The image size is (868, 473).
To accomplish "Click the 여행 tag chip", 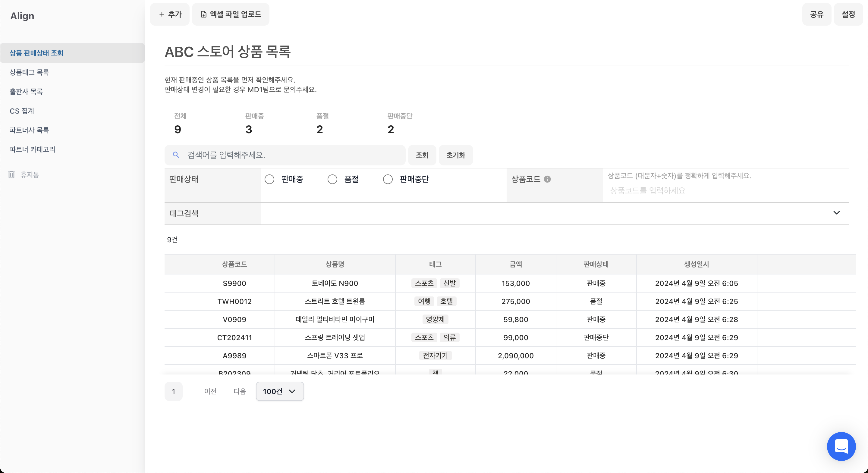I will (424, 302).
